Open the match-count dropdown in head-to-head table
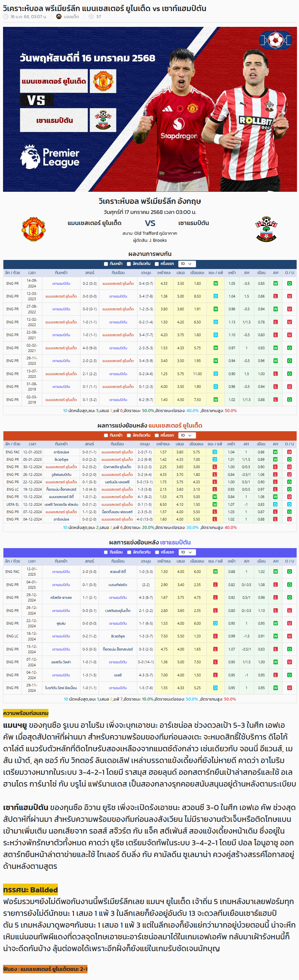 tap(187, 264)
